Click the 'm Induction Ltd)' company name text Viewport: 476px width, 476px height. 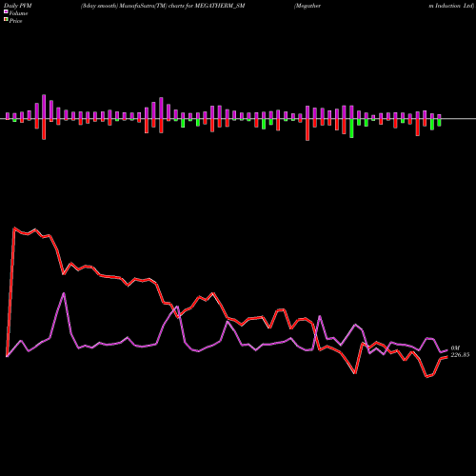(451, 6)
